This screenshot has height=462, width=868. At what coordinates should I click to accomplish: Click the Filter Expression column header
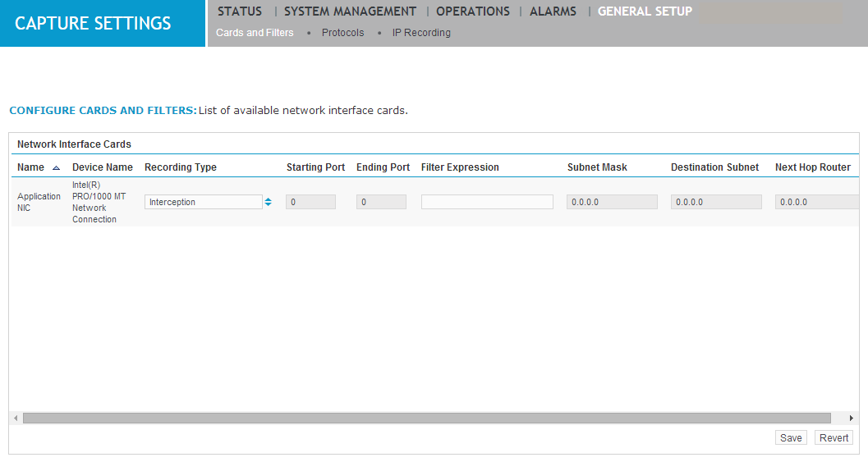(x=460, y=167)
